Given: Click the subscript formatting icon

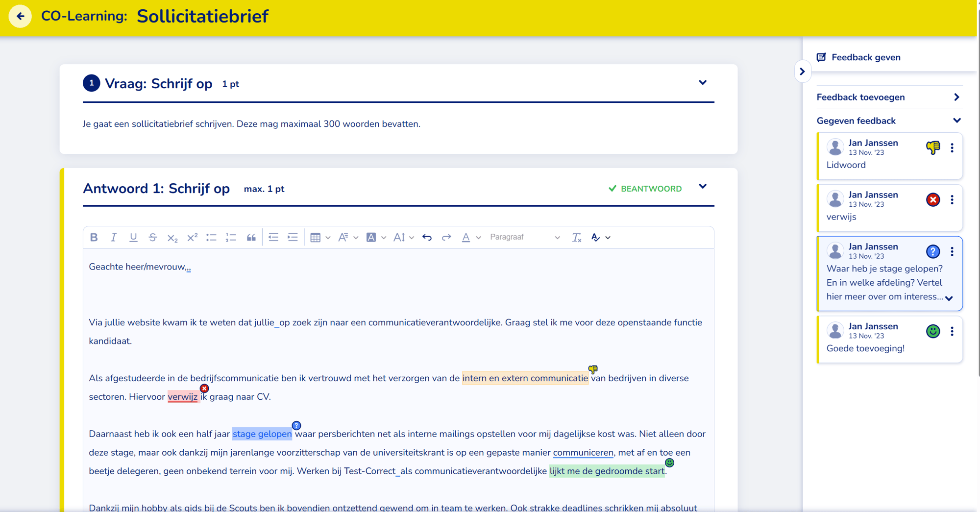Looking at the screenshot, I should pyautogui.click(x=172, y=237).
